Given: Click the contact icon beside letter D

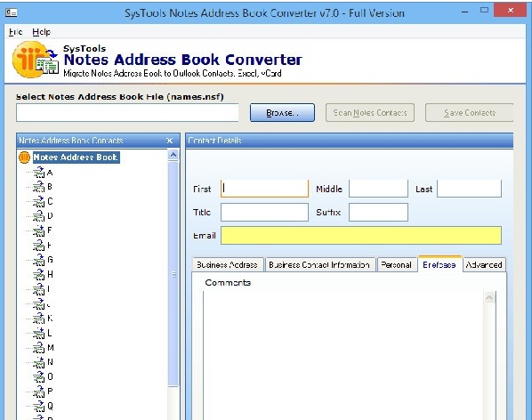Looking at the screenshot, I should pyautogui.click(x=39, y=215).
